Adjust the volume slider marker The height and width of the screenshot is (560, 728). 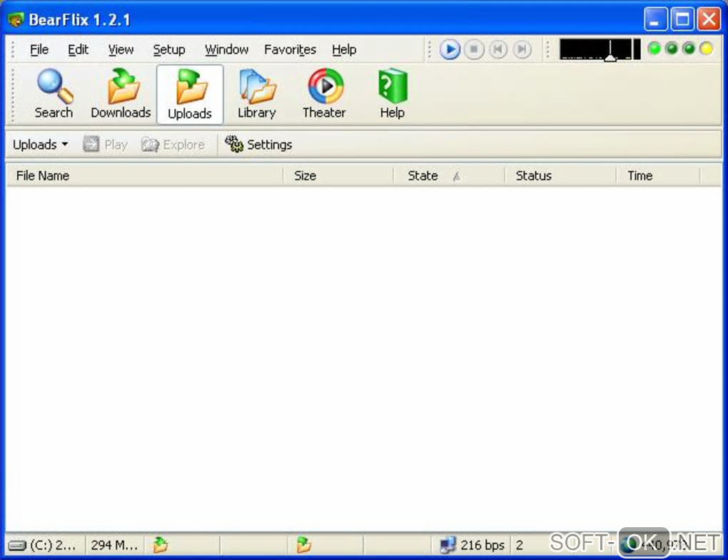pyautogui.click(x=610, y=57)
